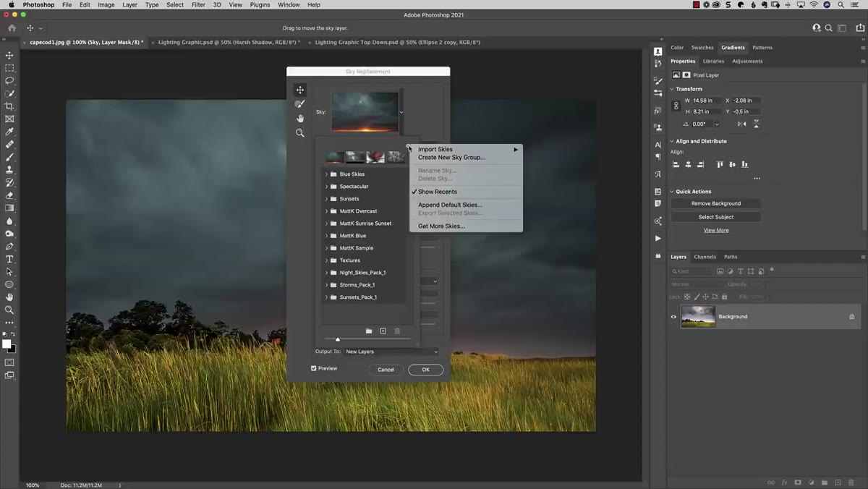Collapse the Quick Actions section
Viewport: 868px width, 489px height.
(672, 192)
